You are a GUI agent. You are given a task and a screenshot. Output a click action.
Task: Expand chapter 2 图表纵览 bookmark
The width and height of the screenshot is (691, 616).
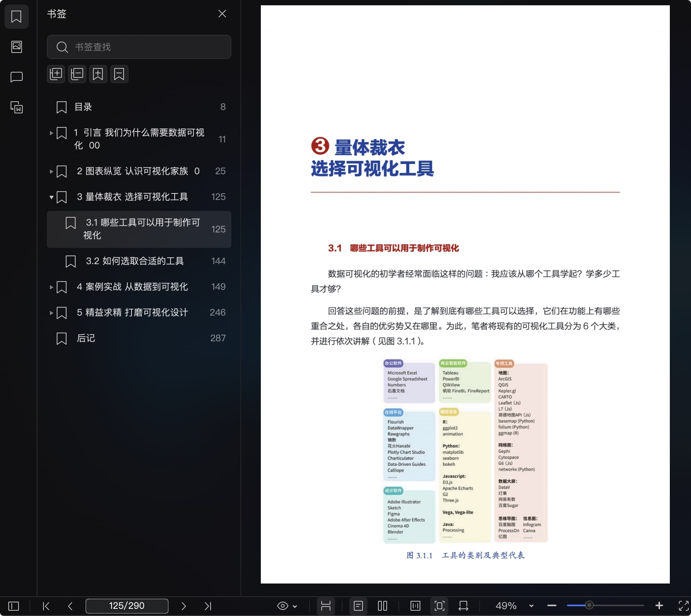pos(51,172)
